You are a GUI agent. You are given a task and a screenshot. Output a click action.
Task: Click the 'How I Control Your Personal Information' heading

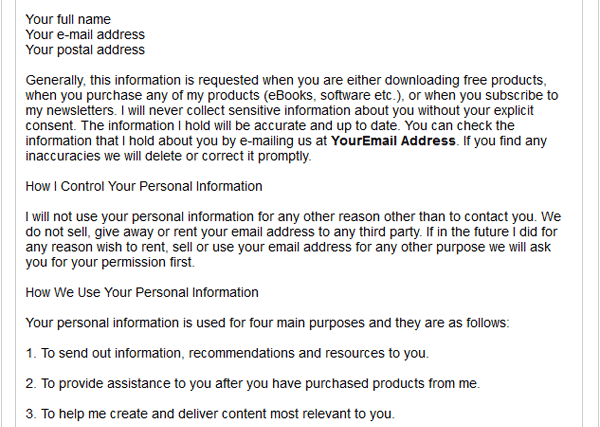[x=144, y=186]
